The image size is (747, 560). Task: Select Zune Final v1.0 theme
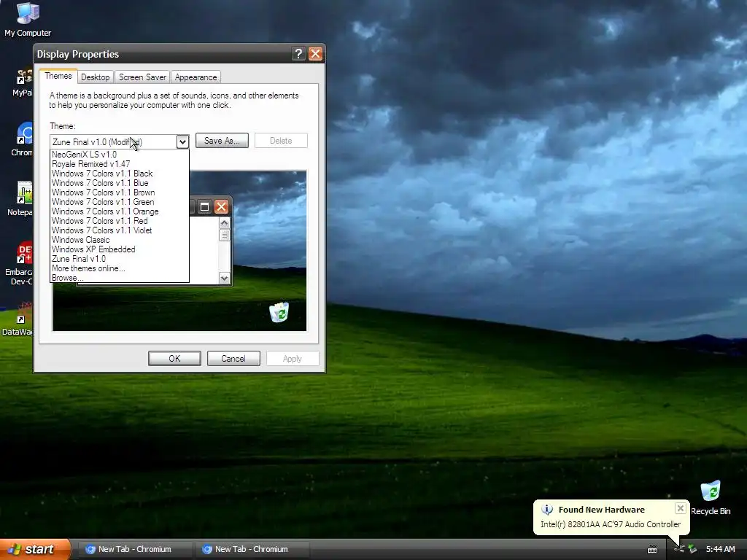point(120,259)
